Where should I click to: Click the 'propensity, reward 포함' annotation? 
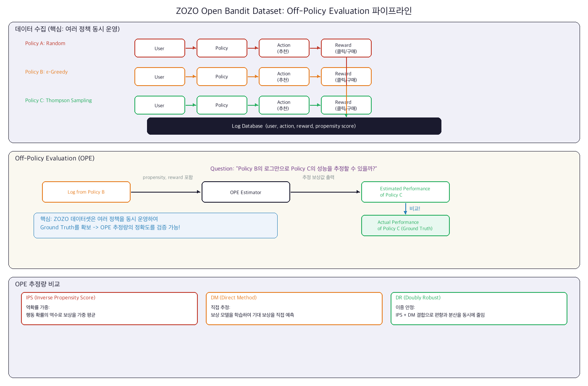[x=168, y=177]
